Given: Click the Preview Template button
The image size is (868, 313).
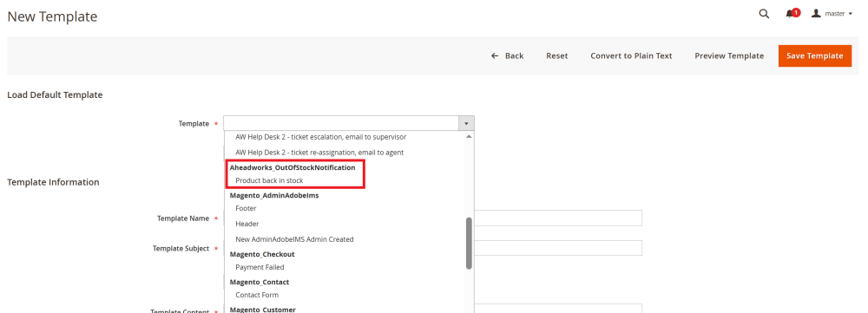Looking at the screenshot, I should coord(729,55).
